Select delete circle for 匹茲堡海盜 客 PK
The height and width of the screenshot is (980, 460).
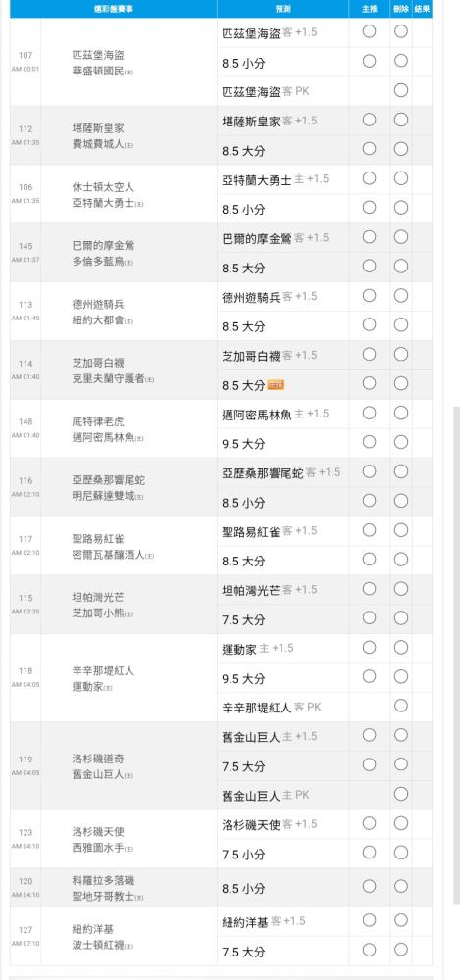coord(401,90)
